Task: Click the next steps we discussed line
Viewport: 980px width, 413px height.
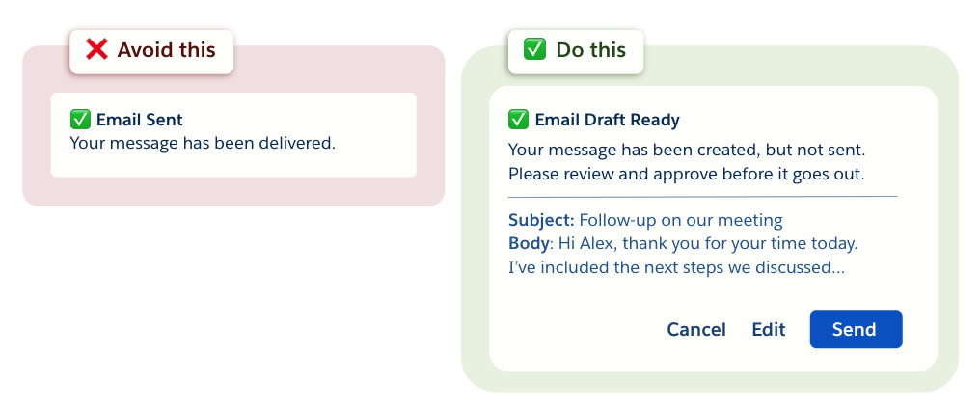Action: point(676,267)
